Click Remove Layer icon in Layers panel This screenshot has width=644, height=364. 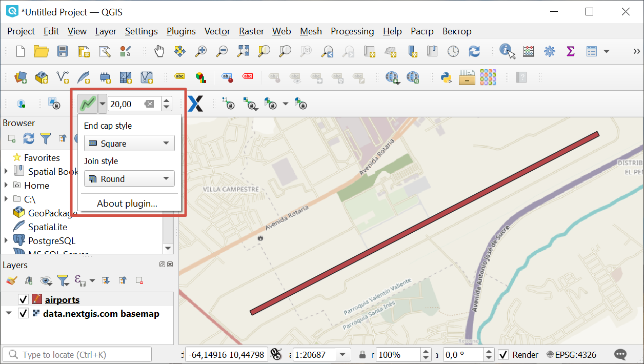pos(139,280)
